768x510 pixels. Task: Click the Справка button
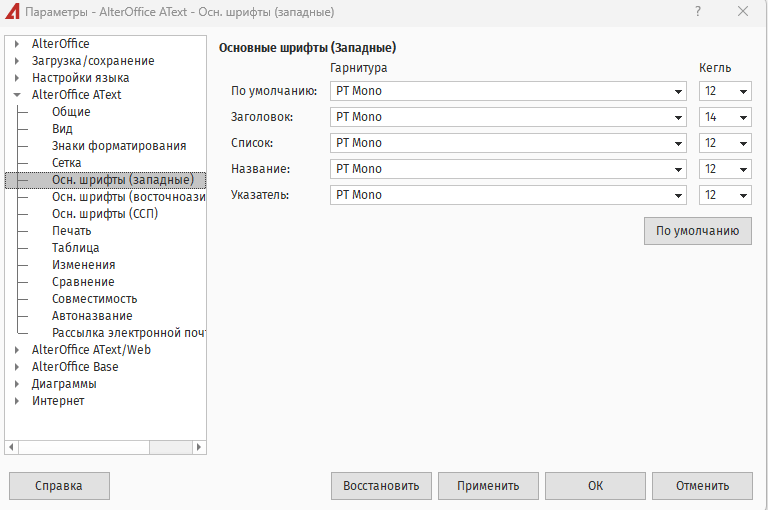(x=59, y=486)
